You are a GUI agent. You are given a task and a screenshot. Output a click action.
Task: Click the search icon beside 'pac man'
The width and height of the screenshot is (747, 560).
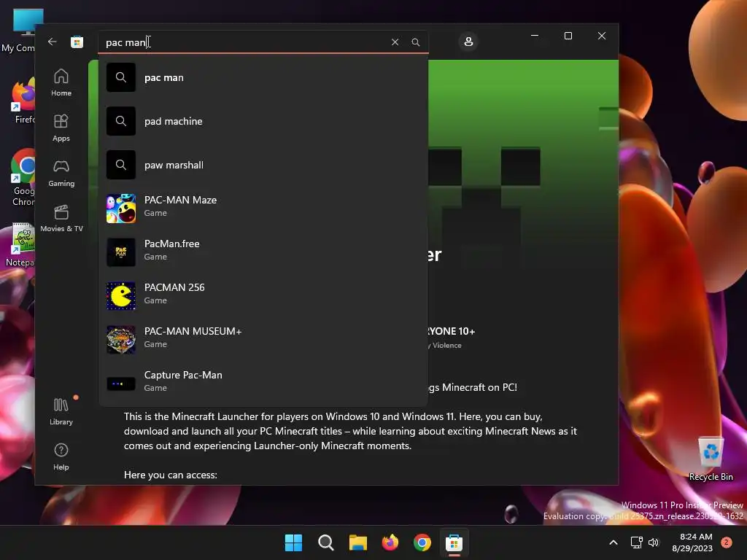[121, 77]
